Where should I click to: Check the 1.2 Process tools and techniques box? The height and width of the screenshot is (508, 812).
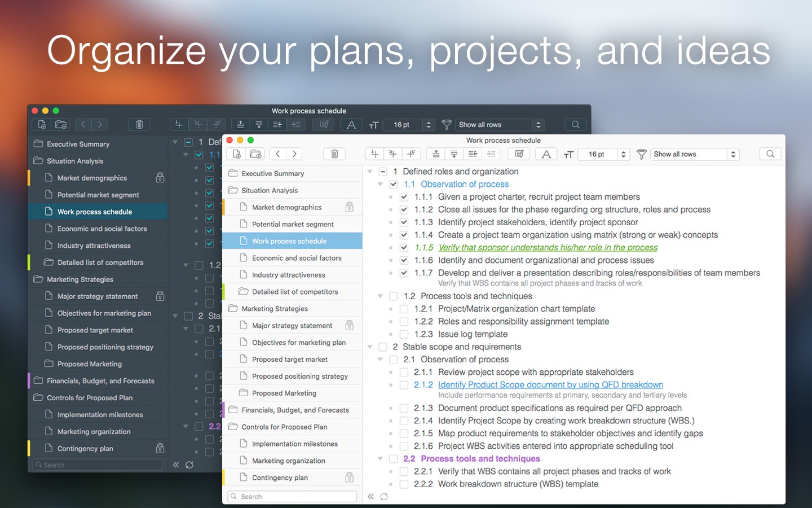[394, 296]
